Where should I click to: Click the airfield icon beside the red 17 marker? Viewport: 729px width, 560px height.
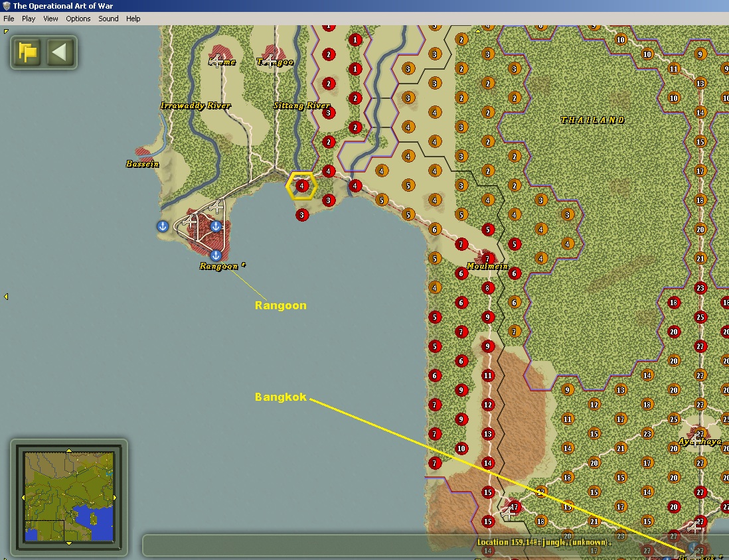[x=508, y=513]
